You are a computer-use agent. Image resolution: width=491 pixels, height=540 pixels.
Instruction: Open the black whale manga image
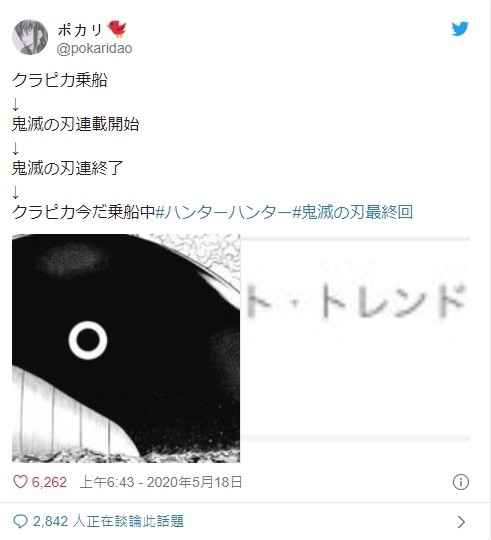[x=126, y=348]
